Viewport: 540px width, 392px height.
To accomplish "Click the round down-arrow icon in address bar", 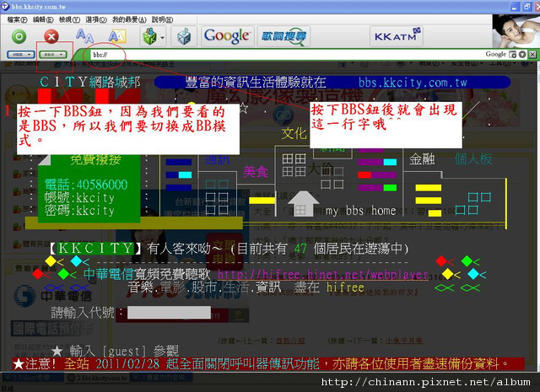I will [x=522, y=55].
